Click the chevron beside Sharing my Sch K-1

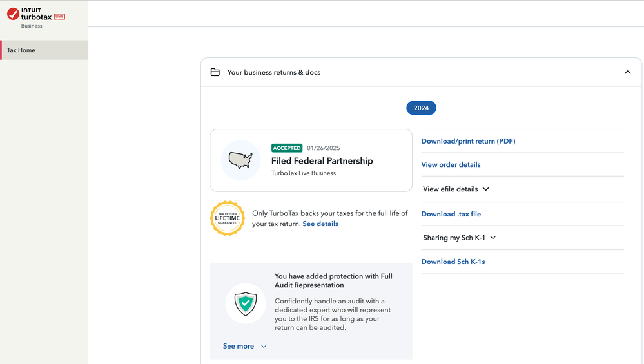pyautogui.click(x=493, y=238)
